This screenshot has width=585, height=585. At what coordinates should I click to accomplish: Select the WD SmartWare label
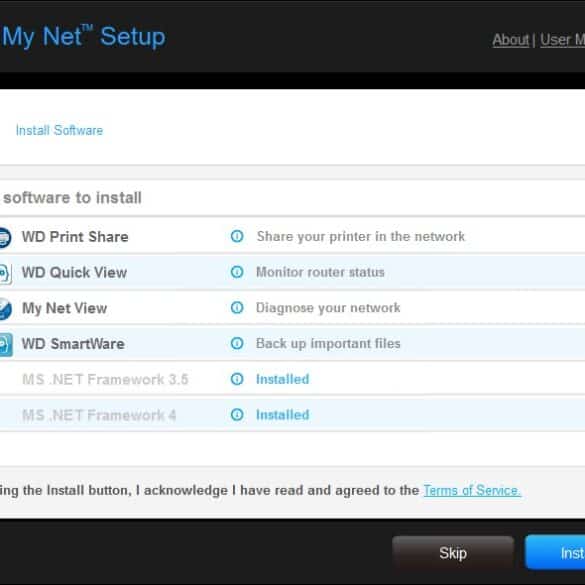click(x=73, y=344)
